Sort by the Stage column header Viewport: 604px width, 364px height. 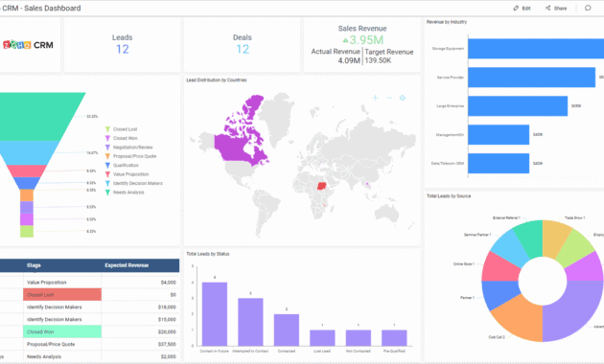pos(34,265)
